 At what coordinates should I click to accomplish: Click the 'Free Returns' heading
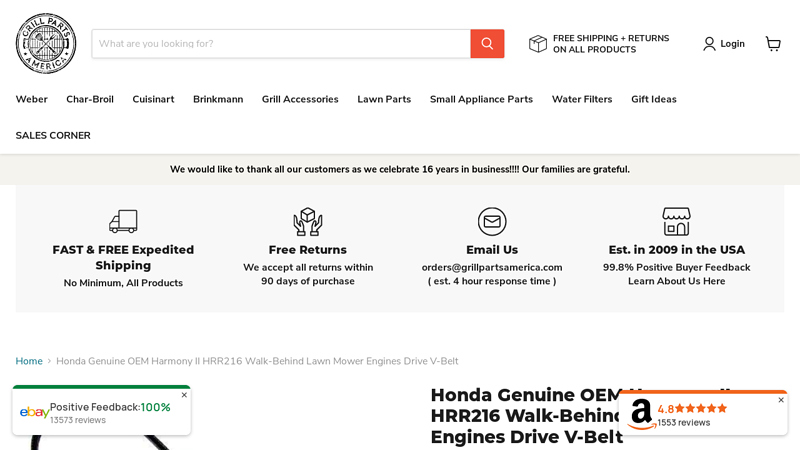click(x=308, y=250)
